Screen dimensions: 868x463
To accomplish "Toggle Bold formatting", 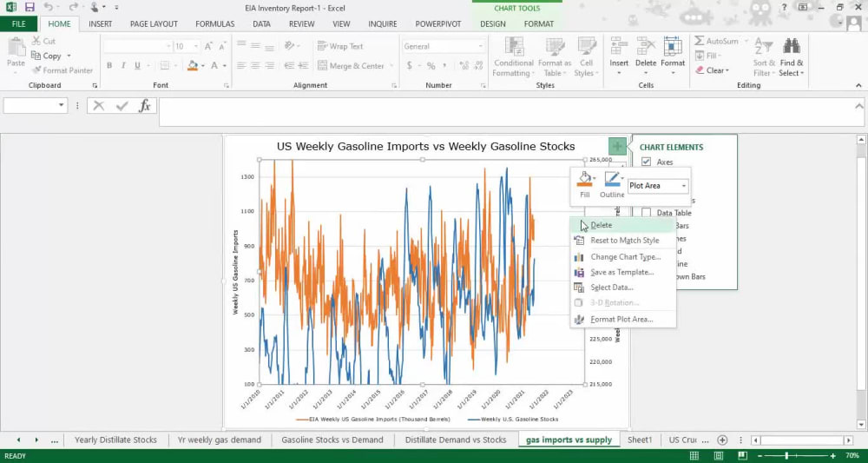I will coord(109,66).
